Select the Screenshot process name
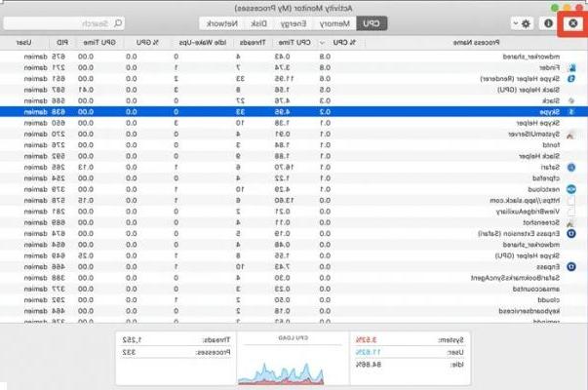Screen dimensions: 588x390 pyautogui.click(x=541, y=222)
